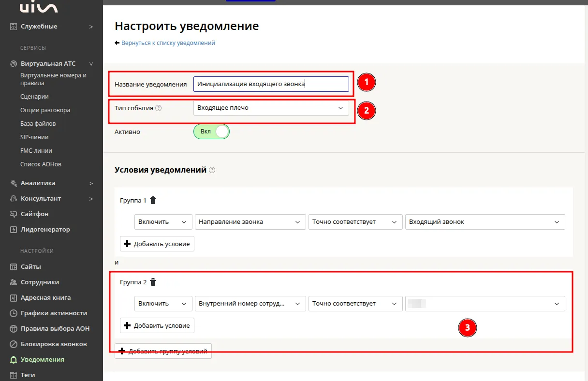Screen dimensions: 588x381
Task: Collapse the Виртуальная АТС menu
Action: 91,64
